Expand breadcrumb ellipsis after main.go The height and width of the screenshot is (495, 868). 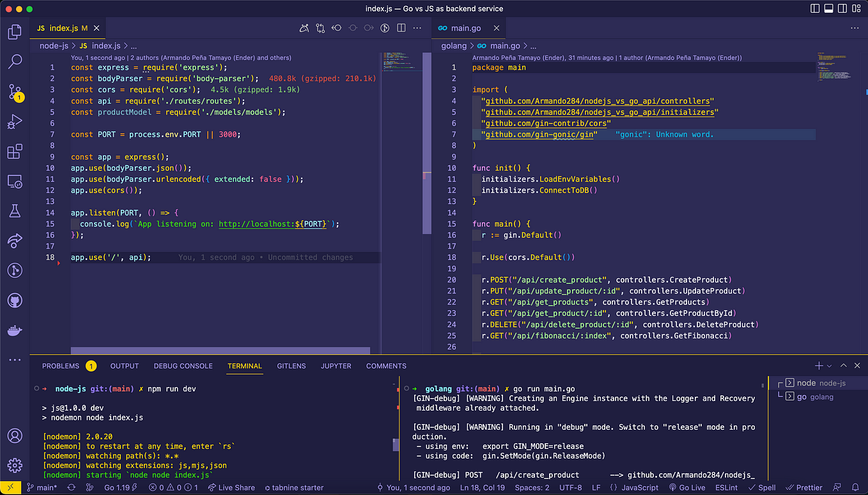tap(532, 46)
